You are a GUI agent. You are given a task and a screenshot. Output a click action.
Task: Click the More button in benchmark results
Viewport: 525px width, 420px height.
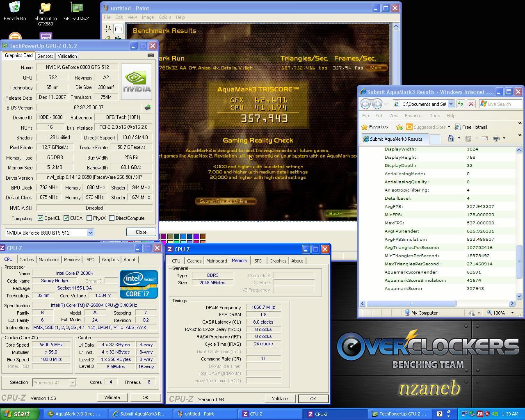click(376, 68)
